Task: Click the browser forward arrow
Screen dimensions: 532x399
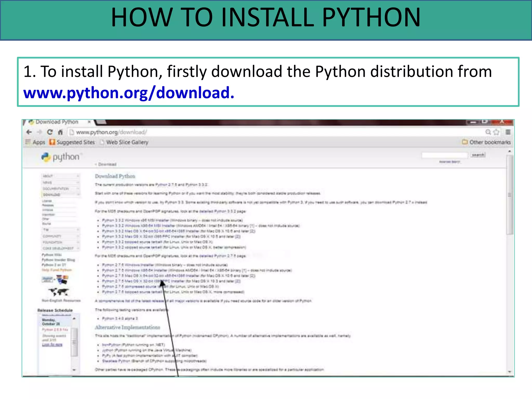Action: (39, 132)
